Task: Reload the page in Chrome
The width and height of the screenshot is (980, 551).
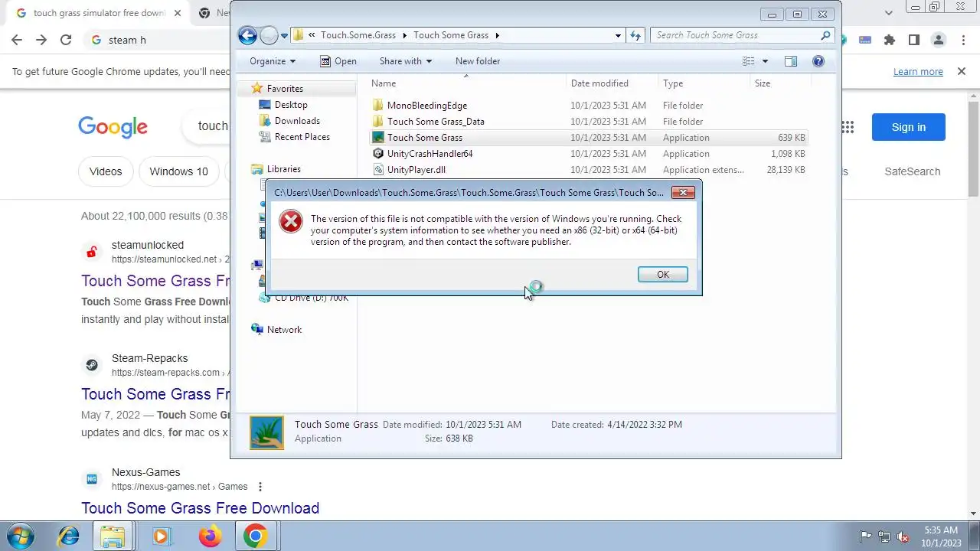Action: click(x=66, y=40)
